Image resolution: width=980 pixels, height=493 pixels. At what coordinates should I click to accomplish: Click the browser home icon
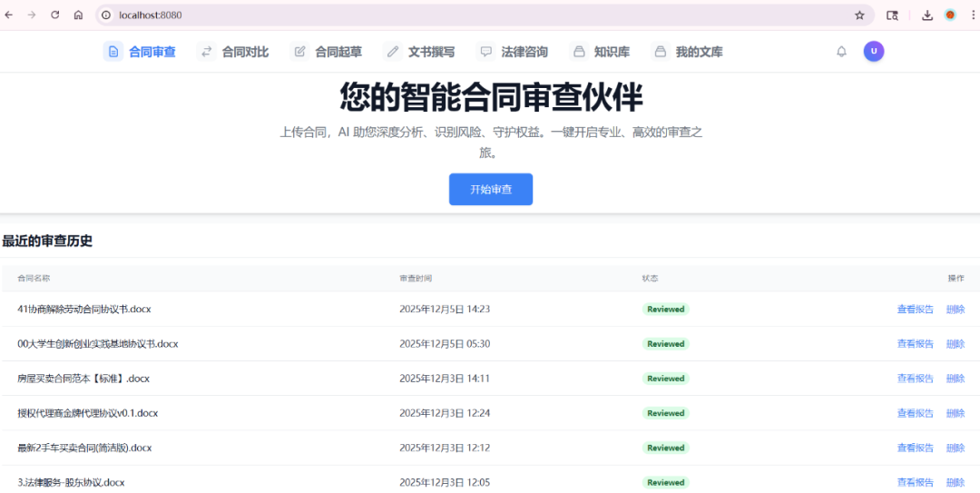tap(78, 15)
